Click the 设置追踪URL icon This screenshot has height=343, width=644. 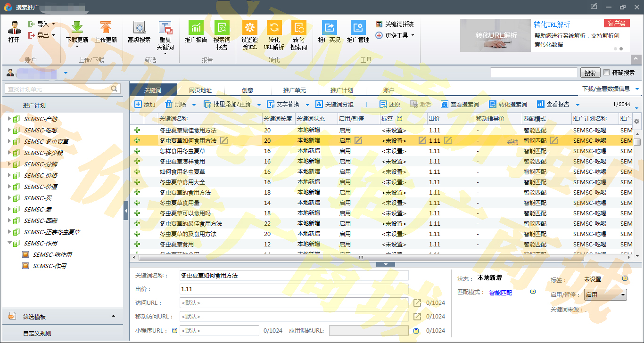[249, 28]
